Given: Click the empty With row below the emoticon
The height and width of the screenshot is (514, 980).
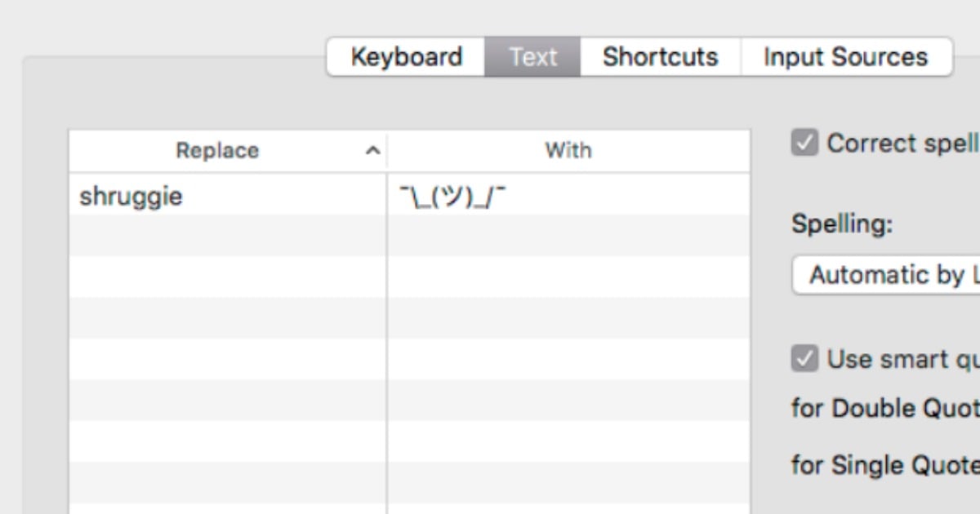Looking at the screenshot, I should click(568, 237).
